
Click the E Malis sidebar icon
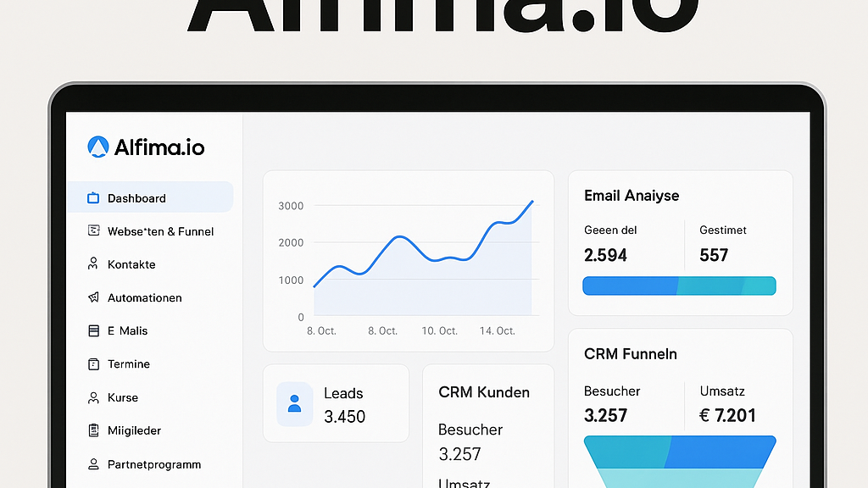pos(93,331)
